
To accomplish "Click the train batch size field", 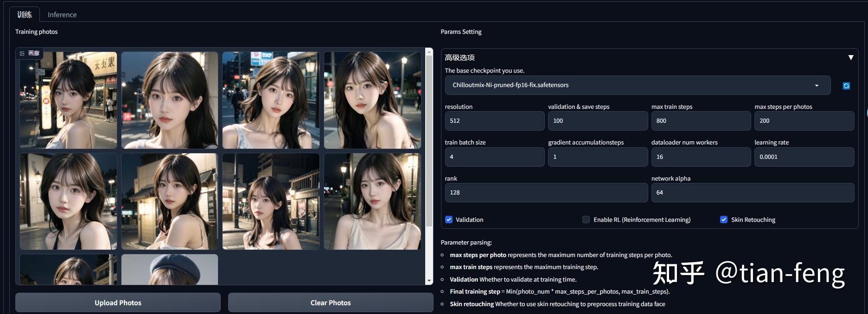I will pyautogui.click(x=495, y=157).
